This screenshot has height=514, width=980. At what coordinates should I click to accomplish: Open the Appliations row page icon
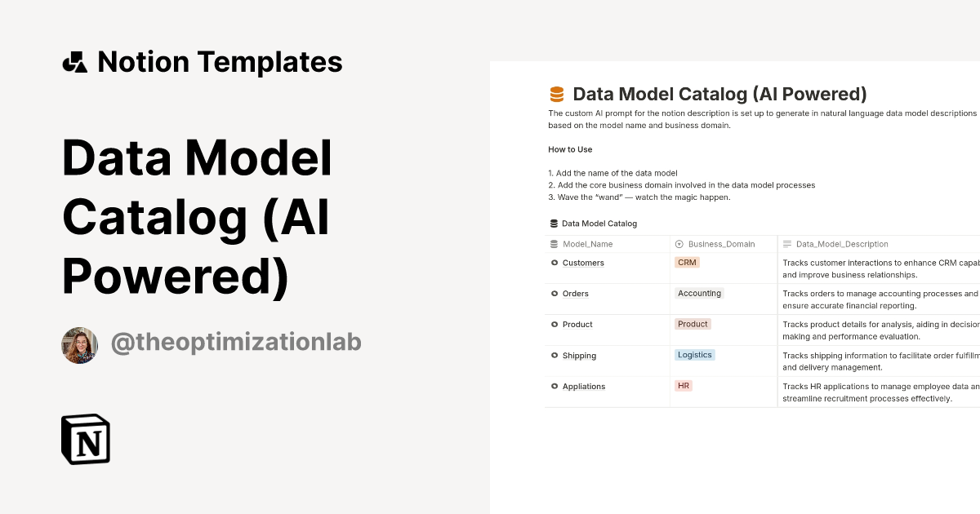point(555,386)
